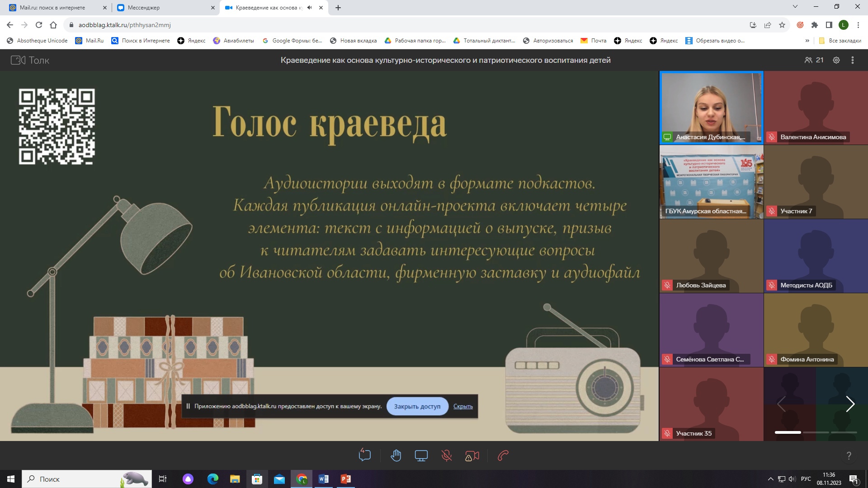Unmute microphone in call toolbar

[x=447, y=455]
